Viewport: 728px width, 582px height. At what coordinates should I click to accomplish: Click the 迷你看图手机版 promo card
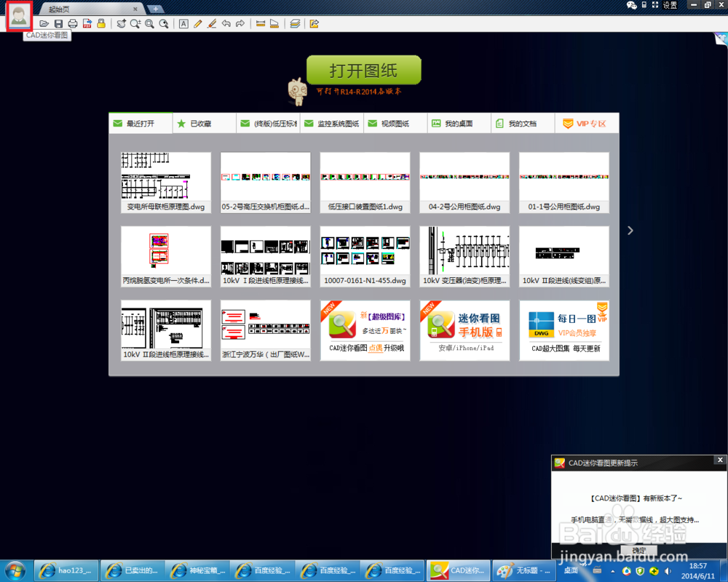[464, 330]
